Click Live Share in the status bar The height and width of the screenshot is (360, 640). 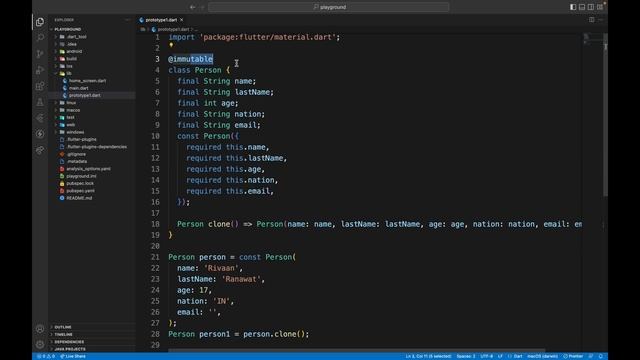(73, 356)
